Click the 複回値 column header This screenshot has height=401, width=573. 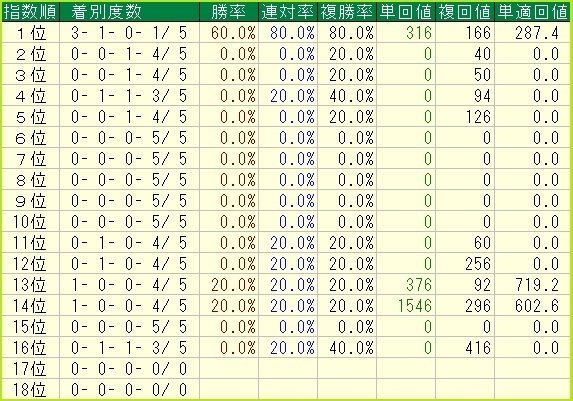(465, 12)
